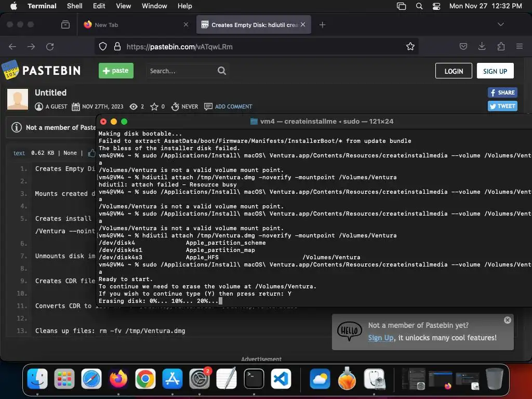The width and height of the screenshot is (532, 399).
Task: Click the Firefox back arrow
Action: tap(12, 46)
